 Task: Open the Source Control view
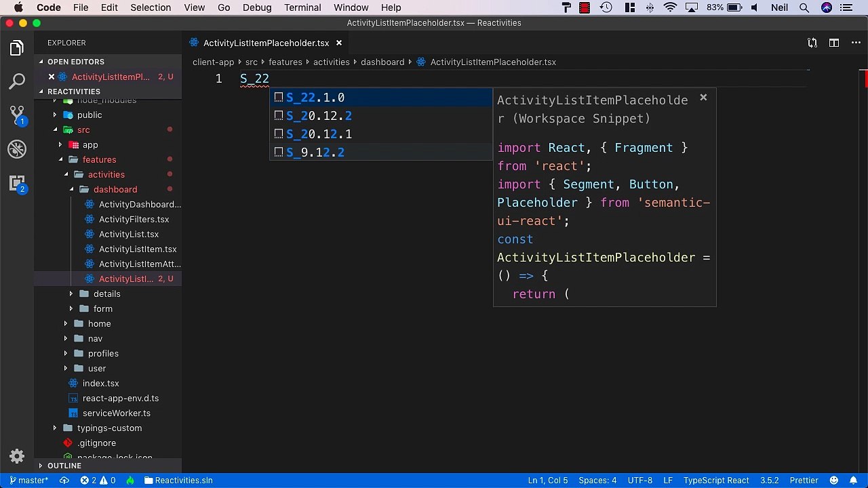point(17,115)
